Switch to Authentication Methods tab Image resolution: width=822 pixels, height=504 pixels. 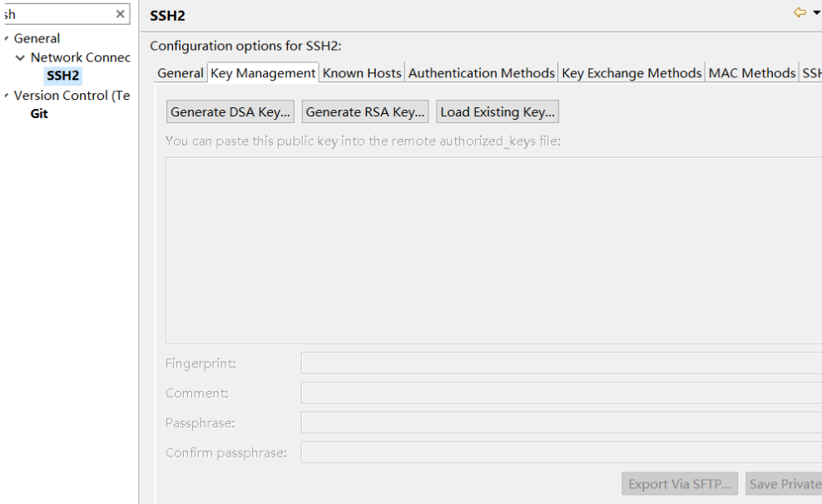(x=481, y=73)
